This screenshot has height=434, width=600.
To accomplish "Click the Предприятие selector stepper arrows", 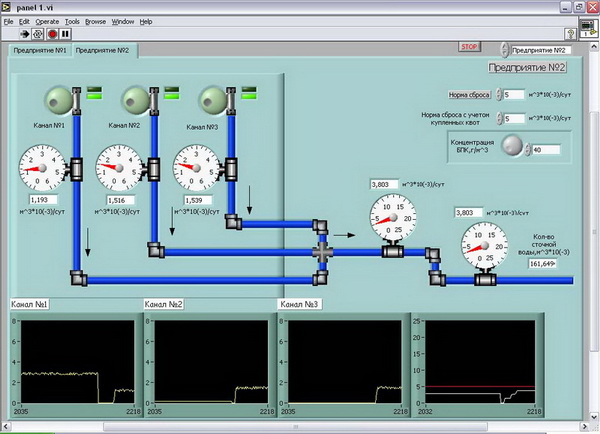I will (505, 50).
